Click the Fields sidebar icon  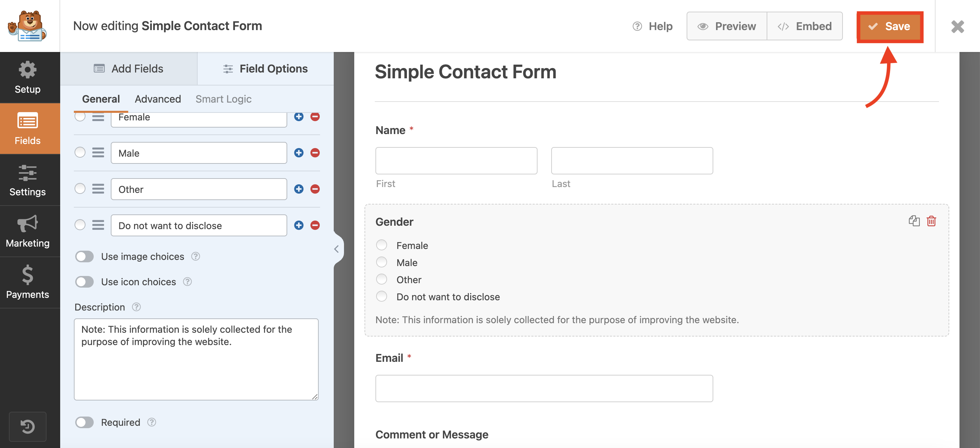[x=27, y=129]
